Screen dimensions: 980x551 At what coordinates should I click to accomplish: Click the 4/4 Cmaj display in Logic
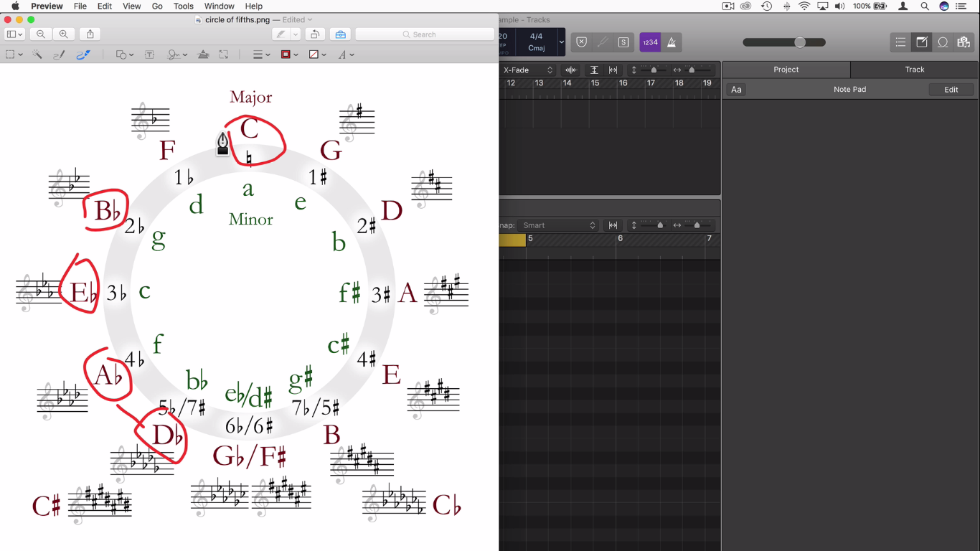(536, 42)
